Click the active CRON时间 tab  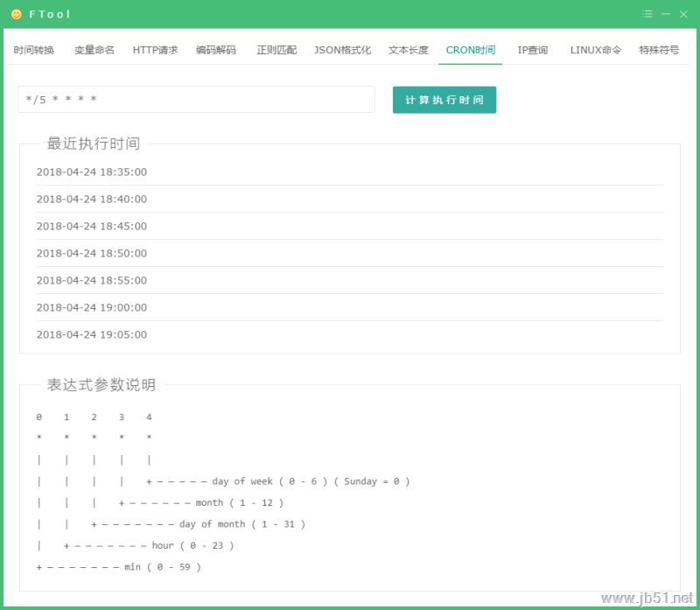tap(471, 50)
